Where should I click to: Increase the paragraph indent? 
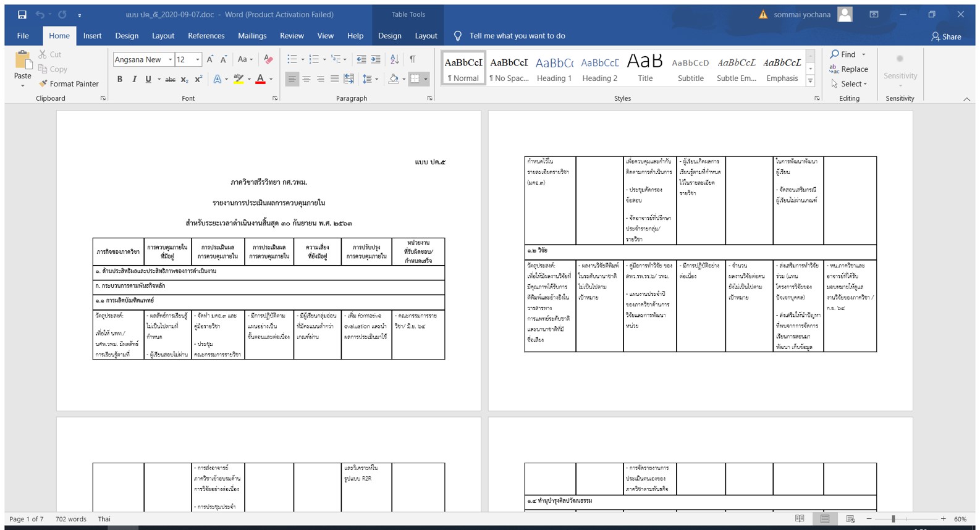click(x=376, y=59)
